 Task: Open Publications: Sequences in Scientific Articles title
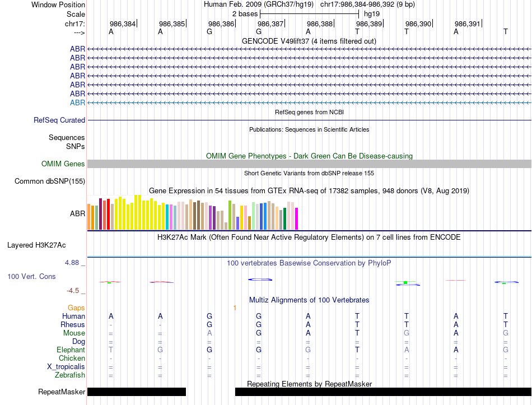[x=309, y=129]
